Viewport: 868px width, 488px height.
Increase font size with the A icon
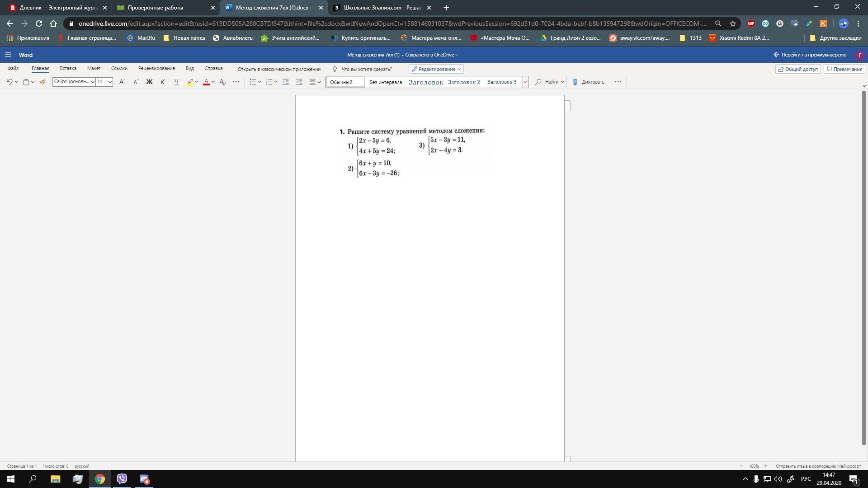[122, 82]
